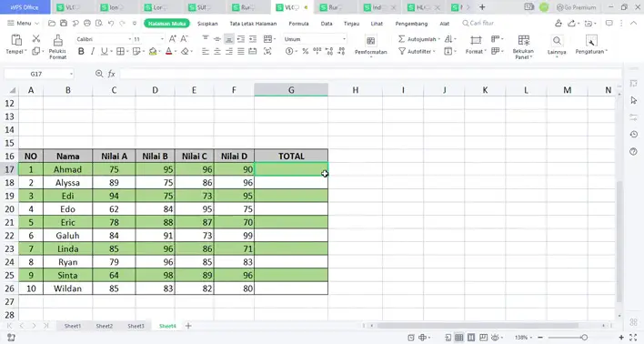Image resolution: width=644 pixels, height=344 pixels.
Task: Click the Pelukis Format painter icon
Action: [58, 40]
